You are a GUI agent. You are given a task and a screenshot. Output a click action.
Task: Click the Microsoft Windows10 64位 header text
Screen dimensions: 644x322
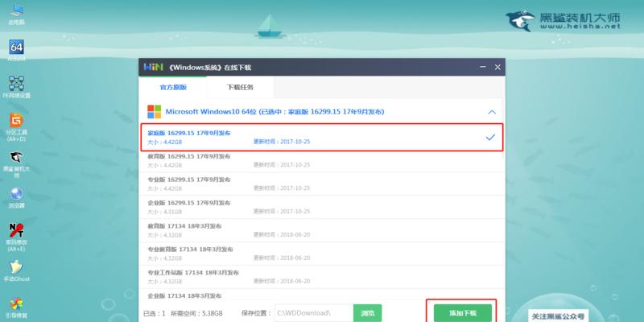275,112
